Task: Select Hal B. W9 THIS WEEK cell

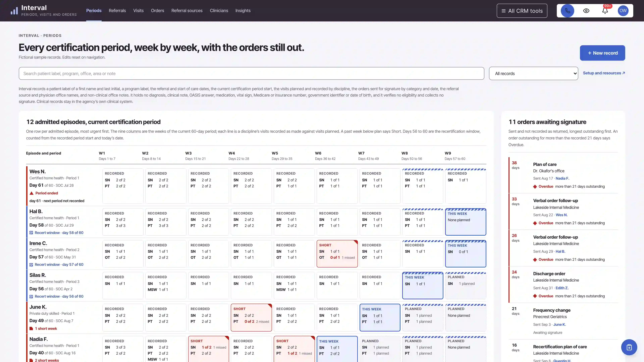Action: click(x=466, y=222)
